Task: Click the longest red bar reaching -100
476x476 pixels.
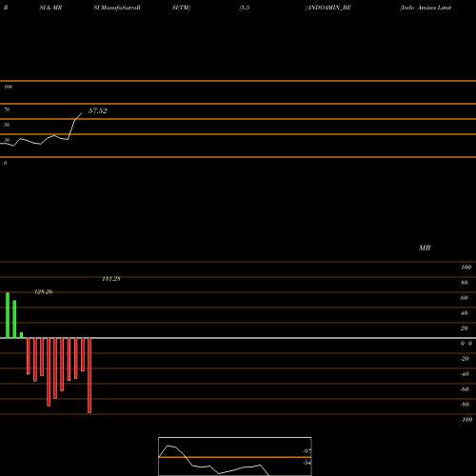Action: (89, 375)
